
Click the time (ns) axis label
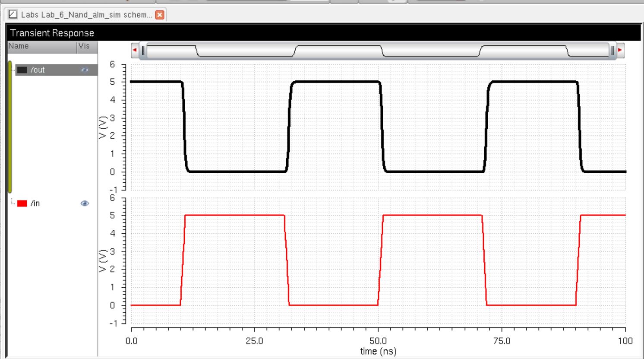point(378,352)
